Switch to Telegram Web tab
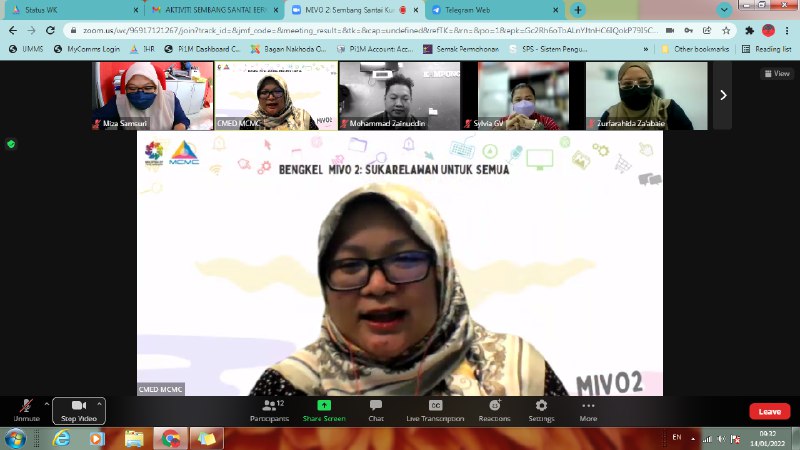This screenshot has width=800, height=450. click(494, 10)
